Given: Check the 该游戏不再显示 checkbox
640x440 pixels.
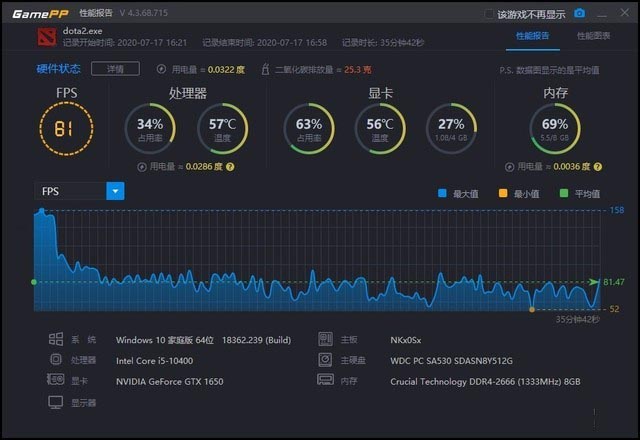Looking at the screenshot, I should point(489,14).
